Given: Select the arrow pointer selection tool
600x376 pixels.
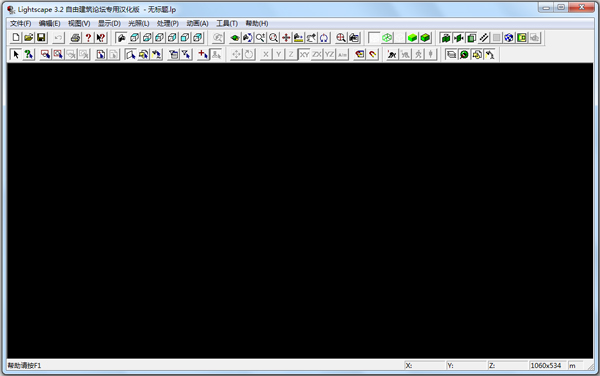Looking at the screenshot, I should pyautogui.click(x=16, y=54).
